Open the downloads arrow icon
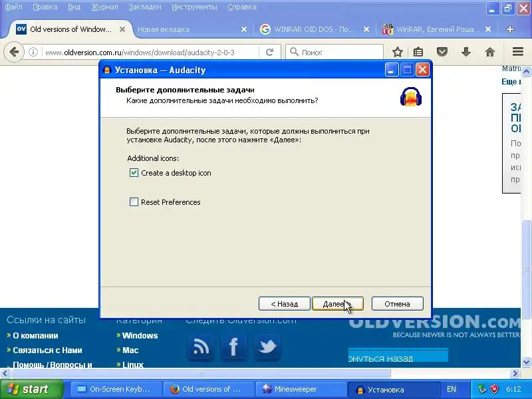Screen dimensions: 532x399 click(466, 53)
